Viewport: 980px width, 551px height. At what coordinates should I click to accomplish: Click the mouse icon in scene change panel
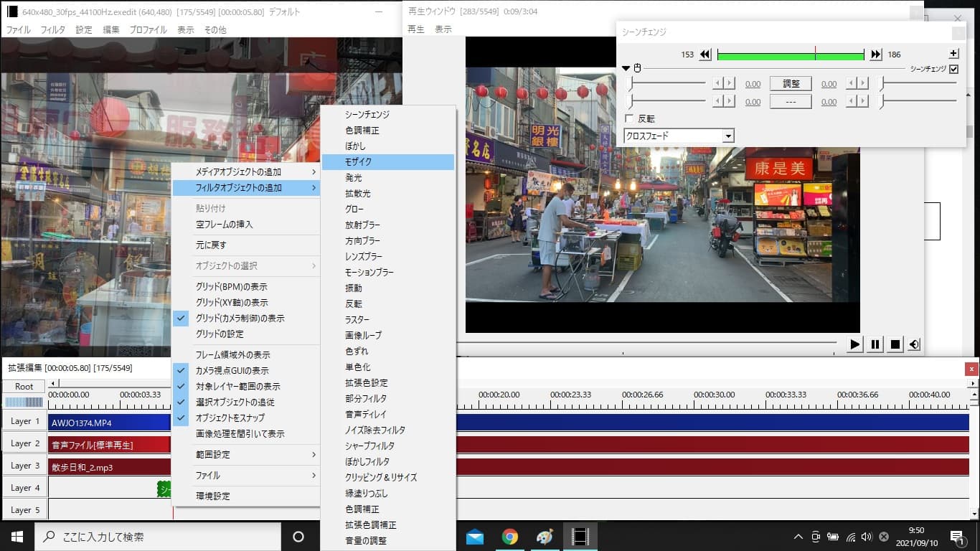(x=637, y=69)
